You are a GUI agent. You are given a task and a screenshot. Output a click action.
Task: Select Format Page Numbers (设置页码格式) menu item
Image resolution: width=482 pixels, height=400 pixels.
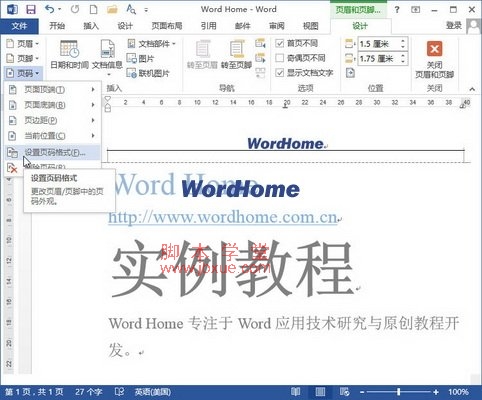(52, 152)
